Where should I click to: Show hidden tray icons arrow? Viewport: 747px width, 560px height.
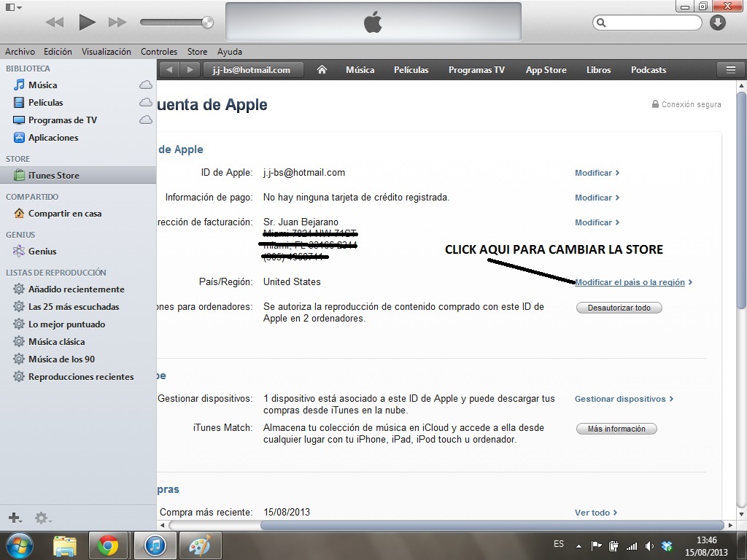coord(578,546)
